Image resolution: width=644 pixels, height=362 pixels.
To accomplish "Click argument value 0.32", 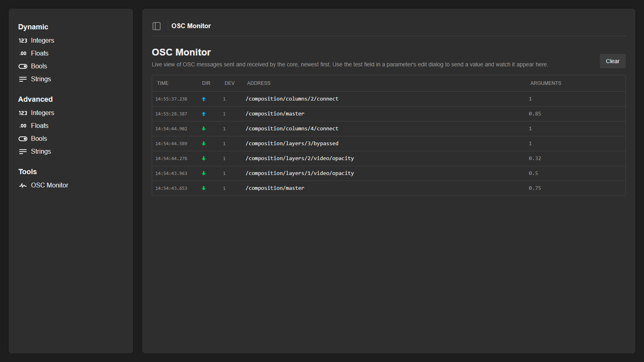I will 535,158.
